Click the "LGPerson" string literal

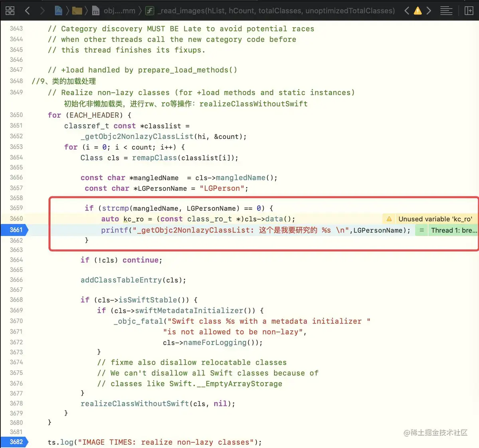222,188
